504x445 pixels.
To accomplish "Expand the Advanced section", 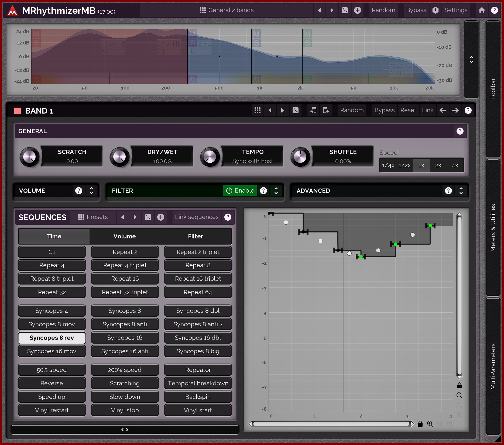I will 461,191.
